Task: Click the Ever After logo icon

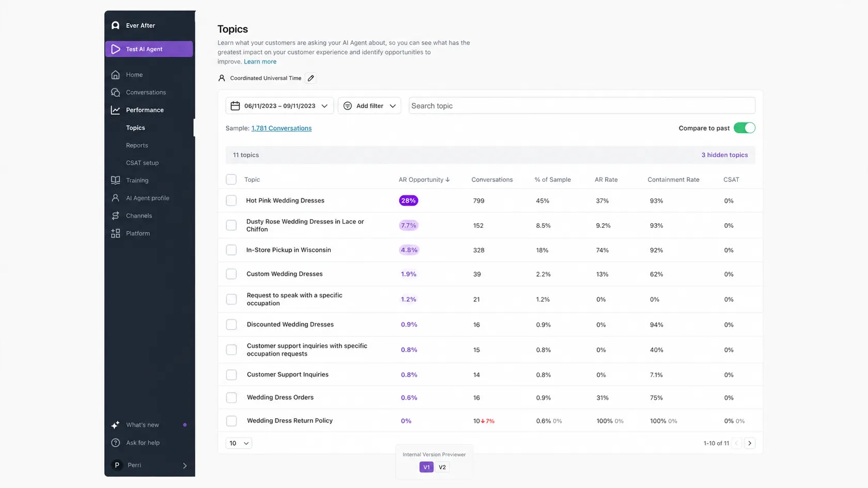Action: [x=115, y=25]
